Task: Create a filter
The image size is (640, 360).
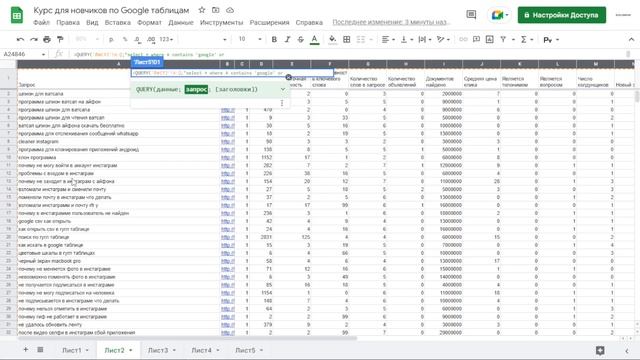Action: 503,40
